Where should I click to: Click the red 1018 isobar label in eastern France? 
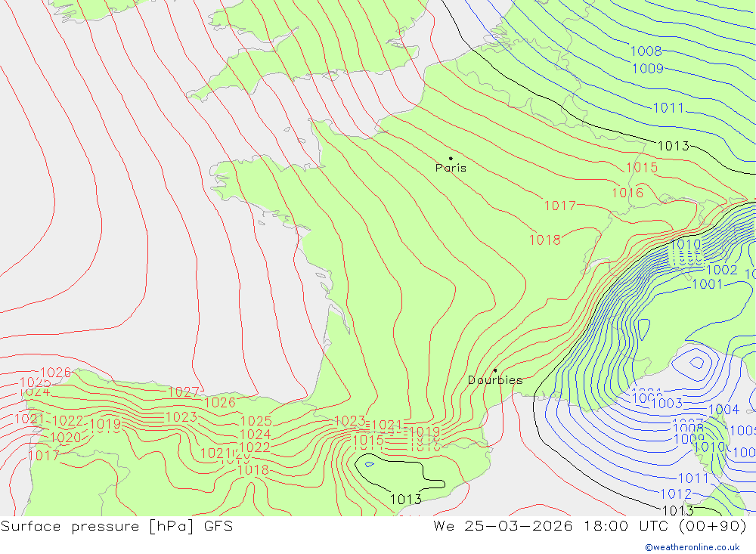pyautogui.click(x=545, y=240)
